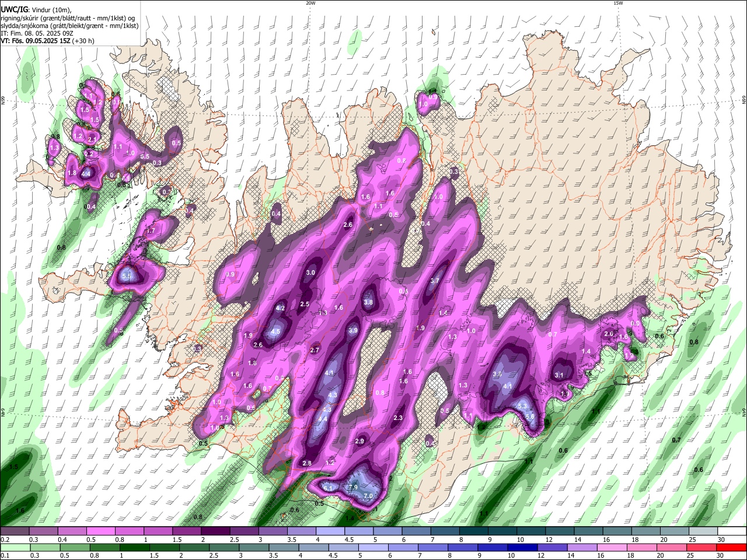Click the 3.8 value on the map
Screen dimensions: 747x560
pyautogui.click(x=368, y=302)
